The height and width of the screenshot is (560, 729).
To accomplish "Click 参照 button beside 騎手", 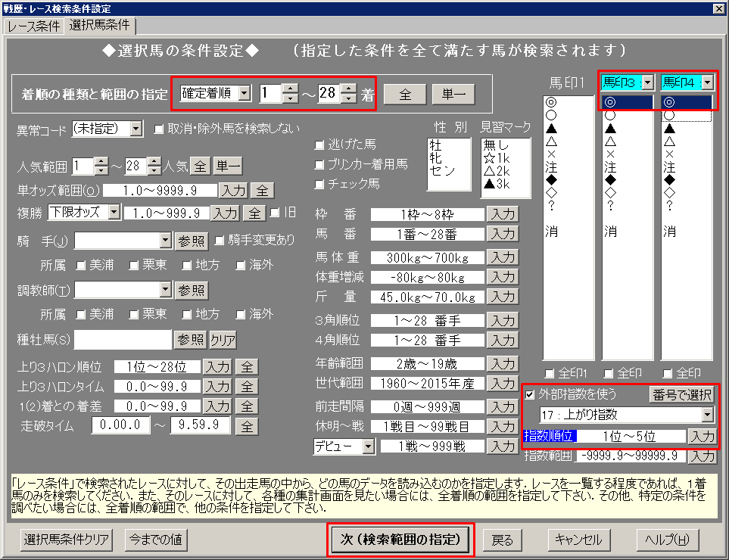I will tap(191, 241).
